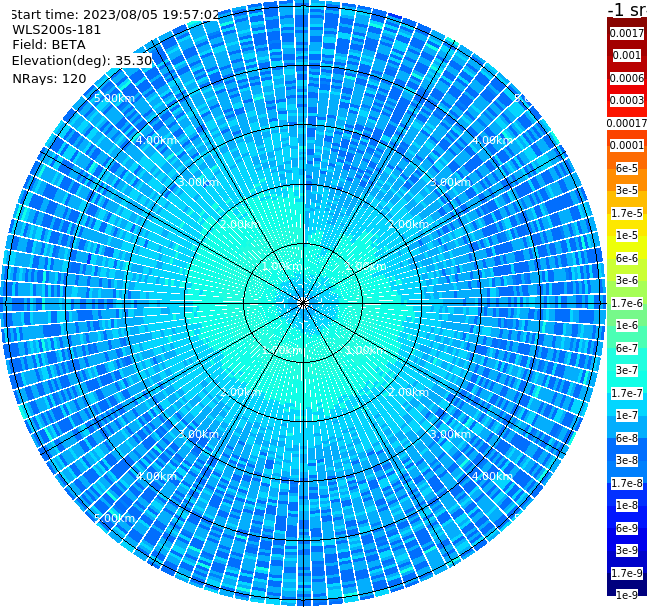The height and width of the screenshot is (607, 647).
Task: Click the 3e-6 colorbar label
Action: pos(627,280)
